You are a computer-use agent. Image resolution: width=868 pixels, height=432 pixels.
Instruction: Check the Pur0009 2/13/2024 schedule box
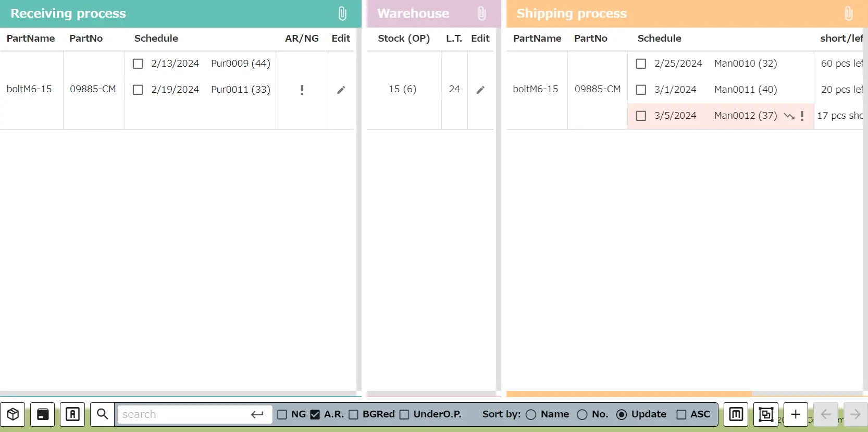pos(138,64)
